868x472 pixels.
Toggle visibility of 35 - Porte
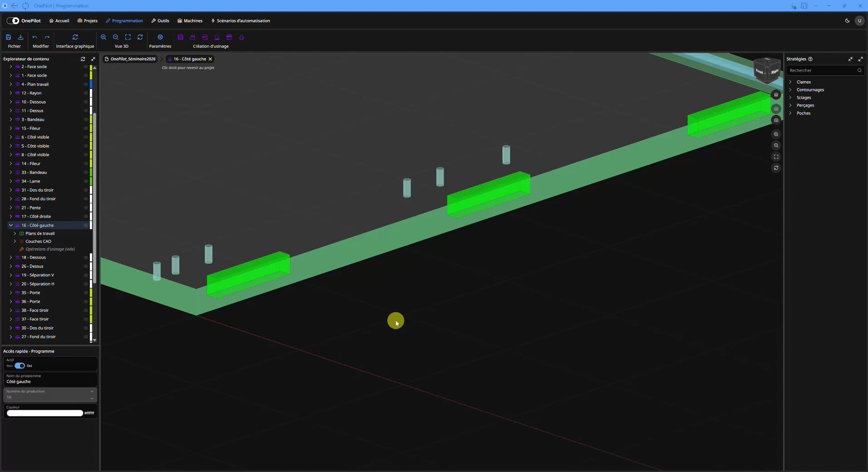[x=86, y=293]
